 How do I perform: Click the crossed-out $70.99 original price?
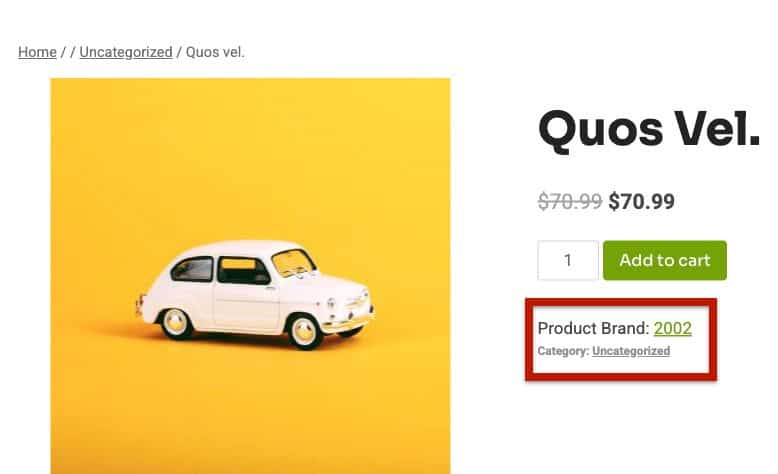point(570,201)
